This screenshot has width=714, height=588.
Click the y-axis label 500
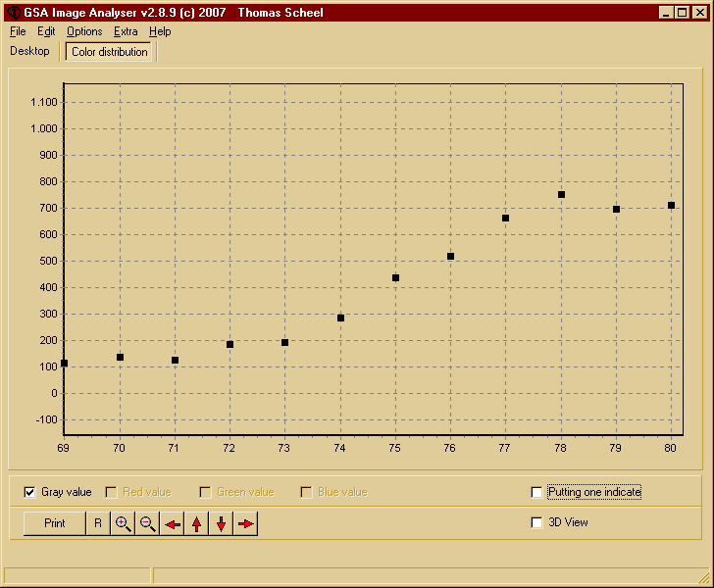[x=49, y=261]
